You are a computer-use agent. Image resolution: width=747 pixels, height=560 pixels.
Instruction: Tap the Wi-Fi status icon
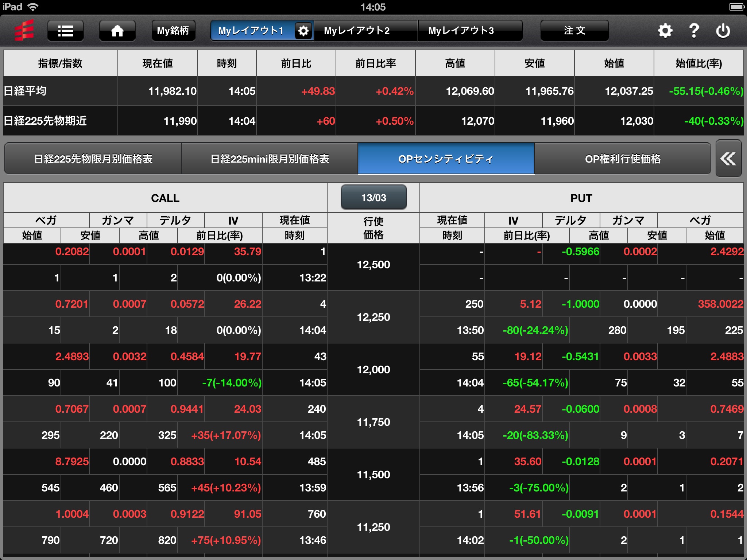(33, 7)
